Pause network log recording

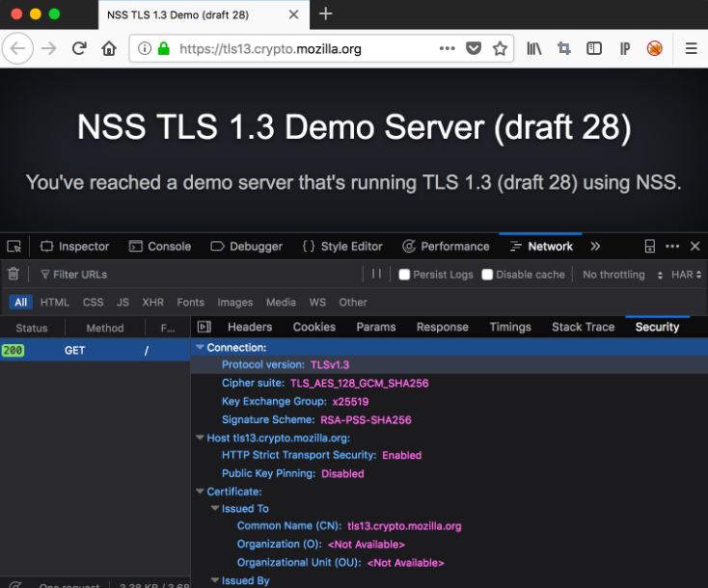[x=376, y=274]
